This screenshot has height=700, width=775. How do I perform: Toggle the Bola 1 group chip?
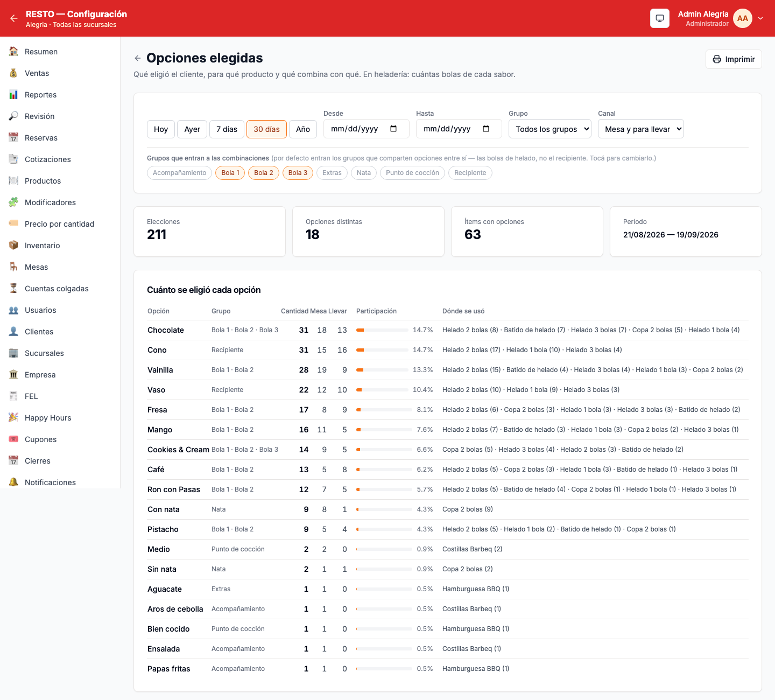230,173
